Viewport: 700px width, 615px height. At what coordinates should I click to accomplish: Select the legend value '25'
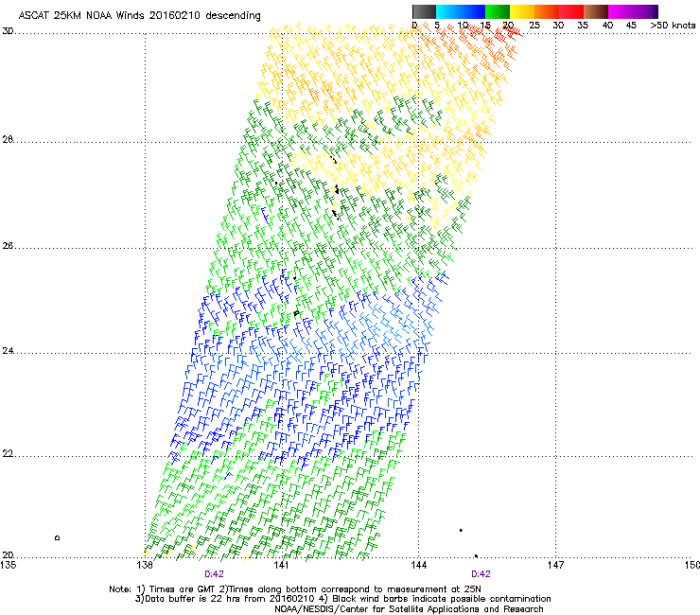coord(534,26)
